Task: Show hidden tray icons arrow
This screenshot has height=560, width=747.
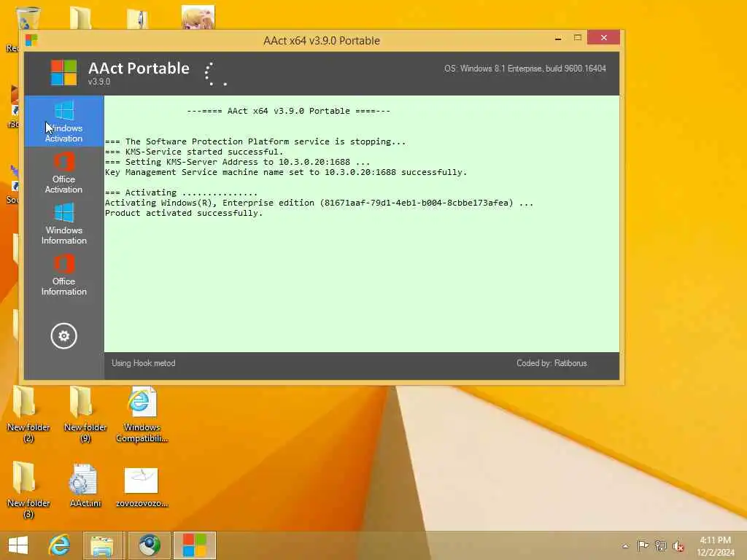Action: click(625, 546)
